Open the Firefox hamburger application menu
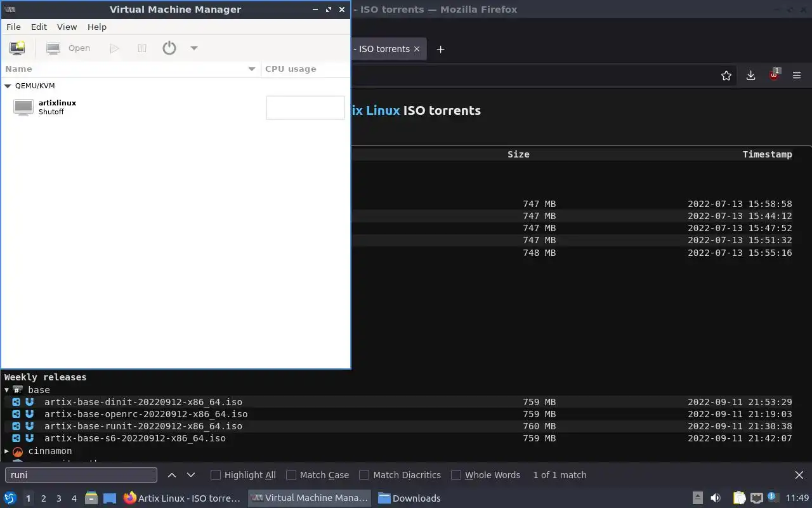The image size is (812, 508). click(x=797, y=76)
